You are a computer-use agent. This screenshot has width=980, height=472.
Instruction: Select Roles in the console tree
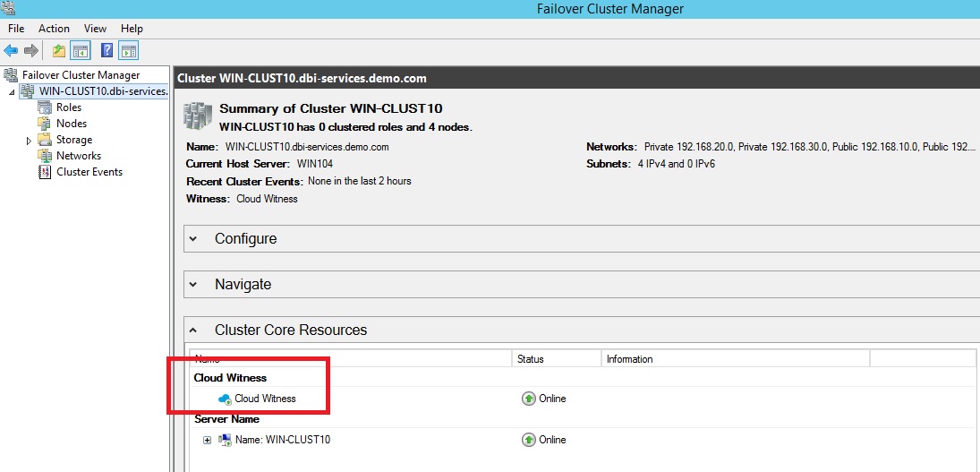(x=68, y=107)
